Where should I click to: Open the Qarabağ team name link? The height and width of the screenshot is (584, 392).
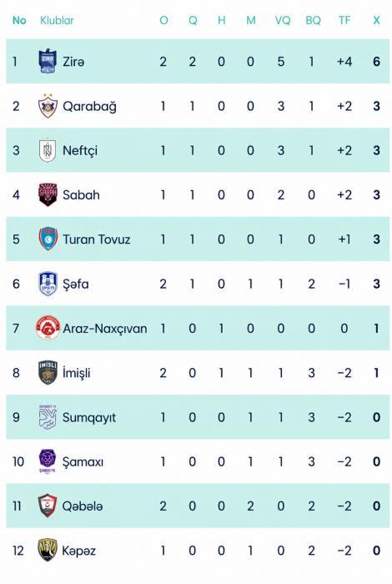tap(89, 107)
